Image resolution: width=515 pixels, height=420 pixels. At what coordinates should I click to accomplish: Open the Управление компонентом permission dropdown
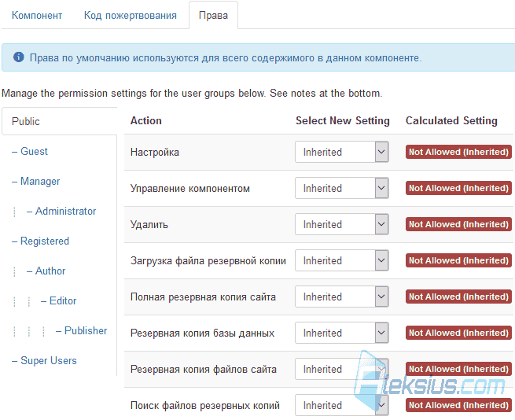[342, 188]
